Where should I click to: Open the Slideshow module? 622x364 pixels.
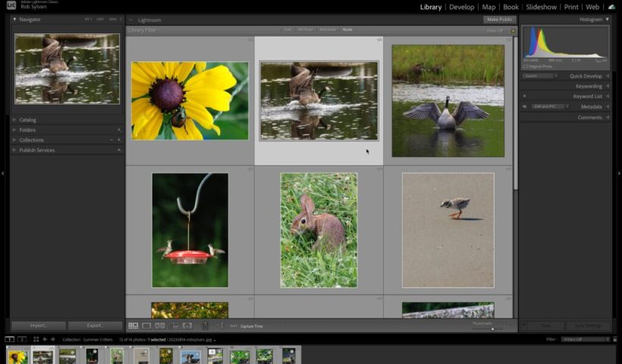[x=541, y=7]
